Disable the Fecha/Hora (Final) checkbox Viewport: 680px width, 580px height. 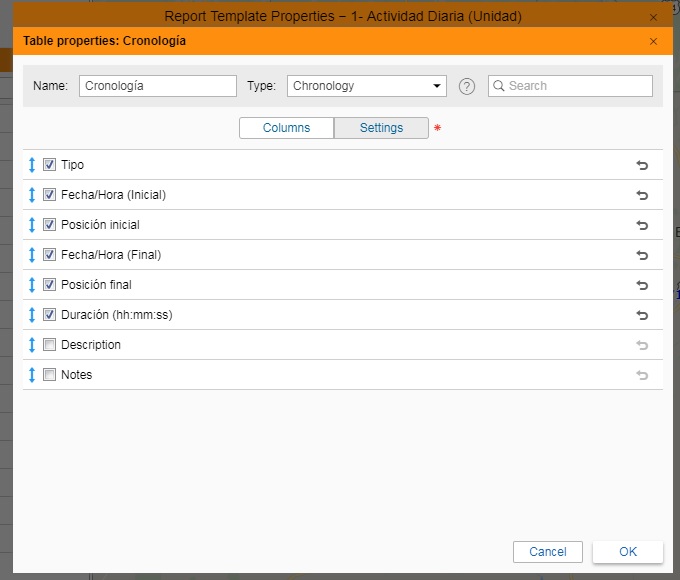pyautogui.click(x=49, y=255)
